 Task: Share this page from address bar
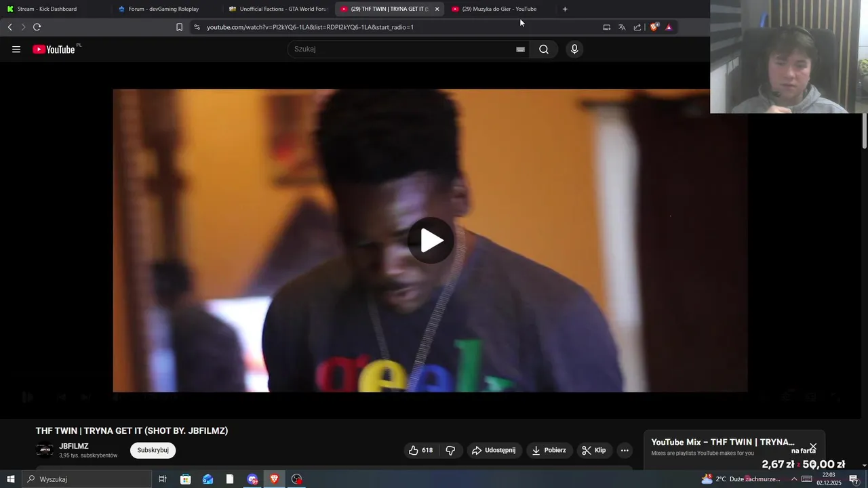[637, 27]
